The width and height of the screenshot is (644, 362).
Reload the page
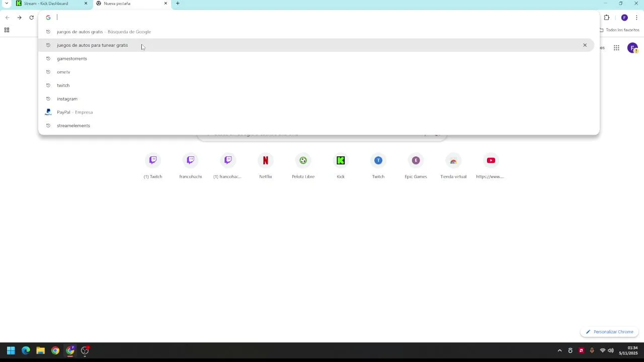click(31, 18)
